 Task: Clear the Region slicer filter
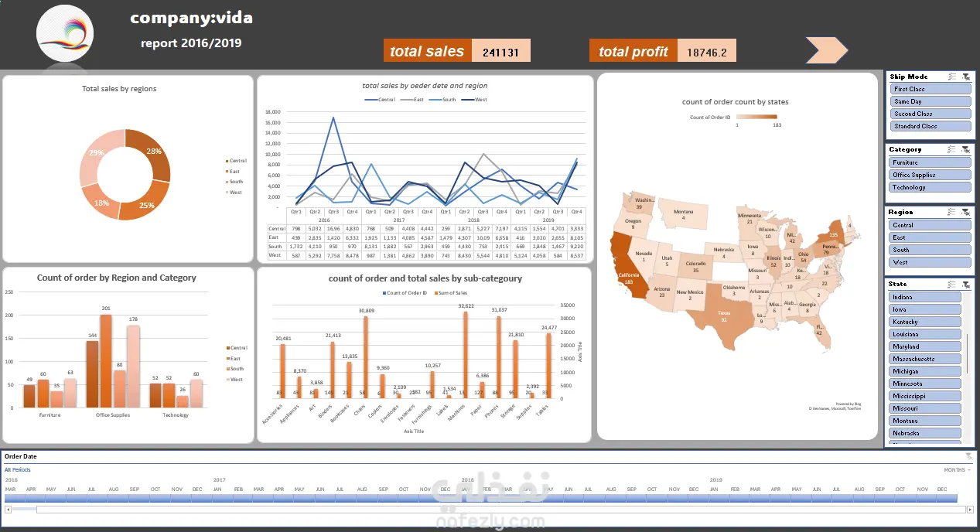(966, 212)
